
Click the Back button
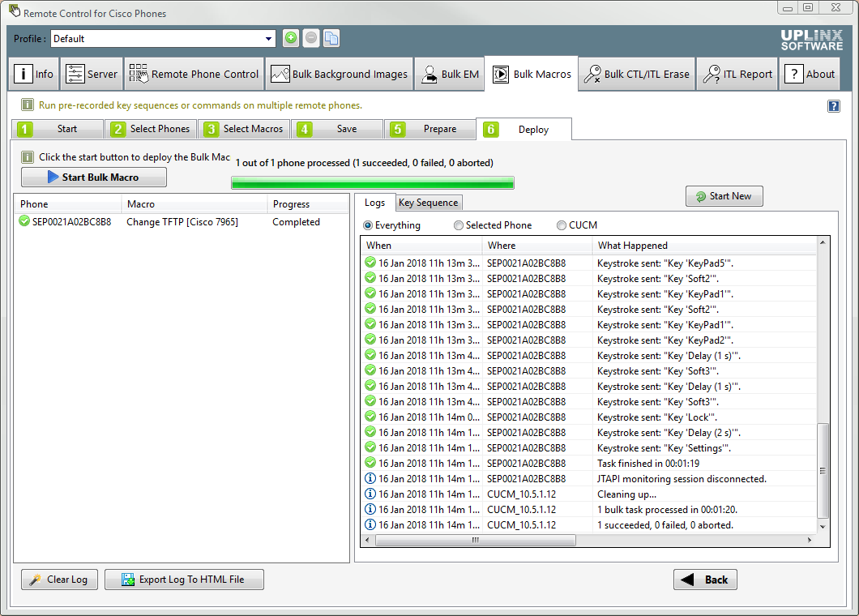pos(705,580)
